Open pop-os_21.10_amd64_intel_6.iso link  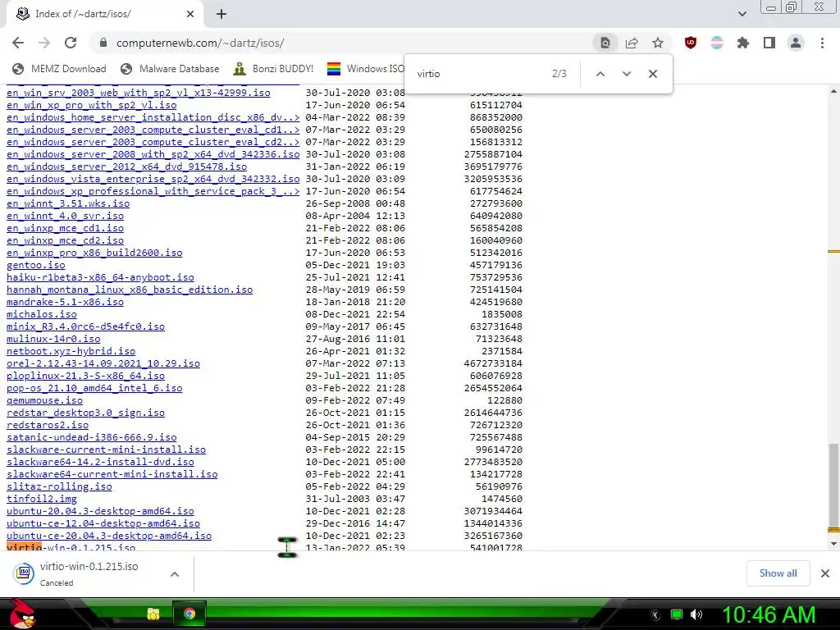pos(94,388)
